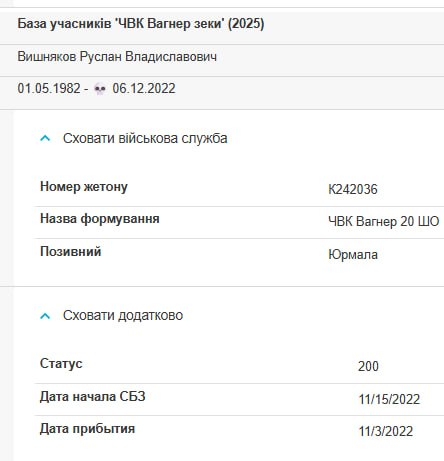Screen dimensions: 444x461
Task: Collapse the військова служба section chevron
Action: click(45, 138)
